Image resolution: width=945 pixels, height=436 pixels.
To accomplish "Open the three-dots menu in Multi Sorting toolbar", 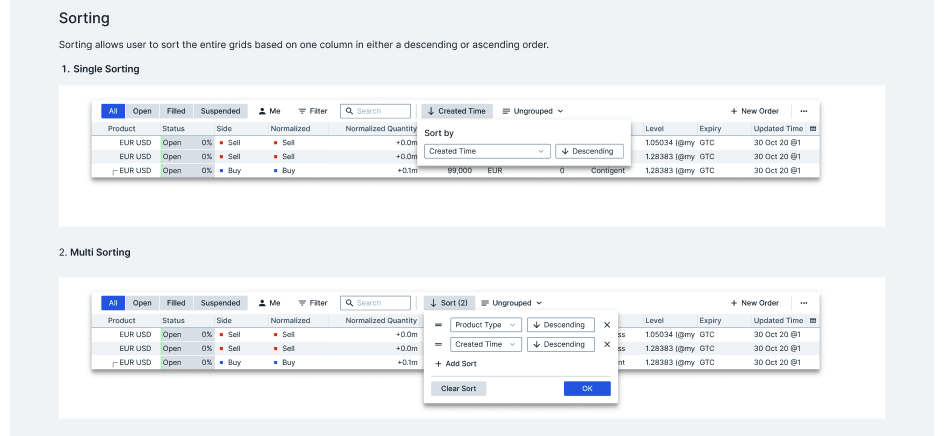I will pyautogui.click(x=804, y=303).
